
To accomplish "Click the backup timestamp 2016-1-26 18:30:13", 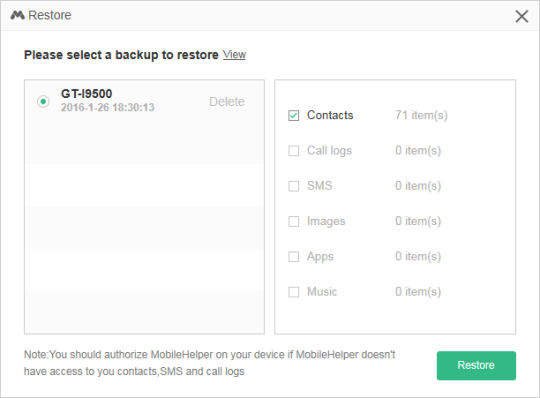I will pyautogui.click(x=107, y=107).
